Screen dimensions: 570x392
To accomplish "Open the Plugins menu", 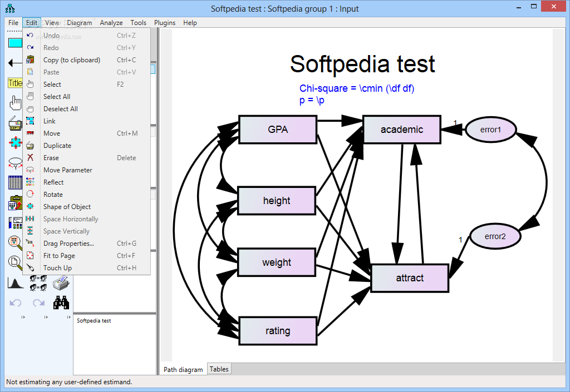I will (x=165, y=22).
